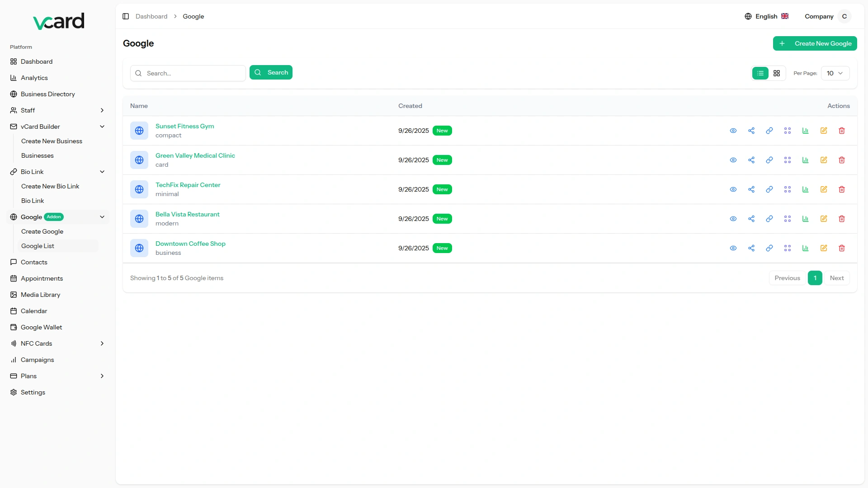Viewport: 868px width, 488px height.
Task: Open Google Wallet in sidebar
Action: pyautogui.click(x=42, y=327)
